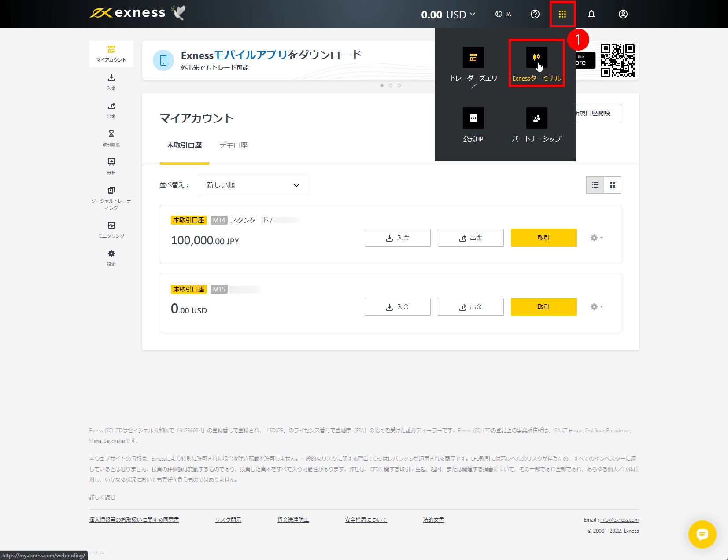The image size is (728, 560).
Task: Switch to the demo account (デモ口座) tab
Action: [x=233, y=145]
